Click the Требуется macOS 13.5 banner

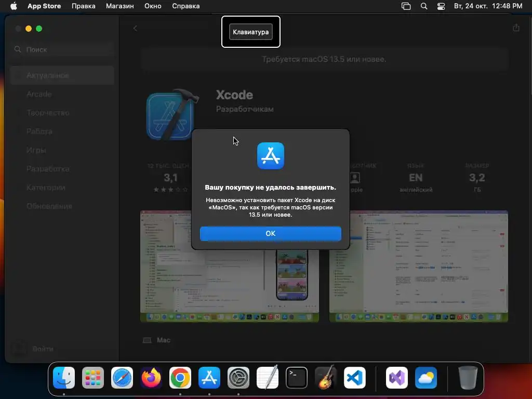(324, 59)
